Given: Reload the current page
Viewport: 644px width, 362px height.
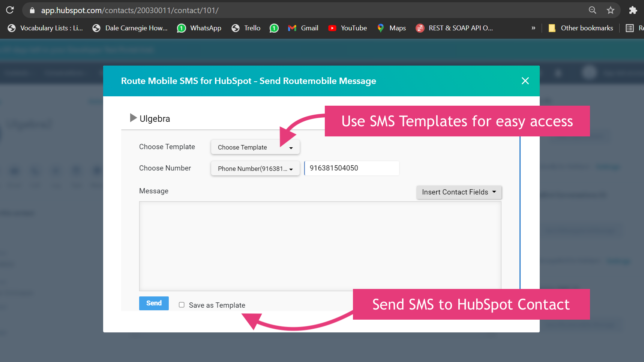Looking at the screenshot, I should pyautogui.click(x=9, y=10).
